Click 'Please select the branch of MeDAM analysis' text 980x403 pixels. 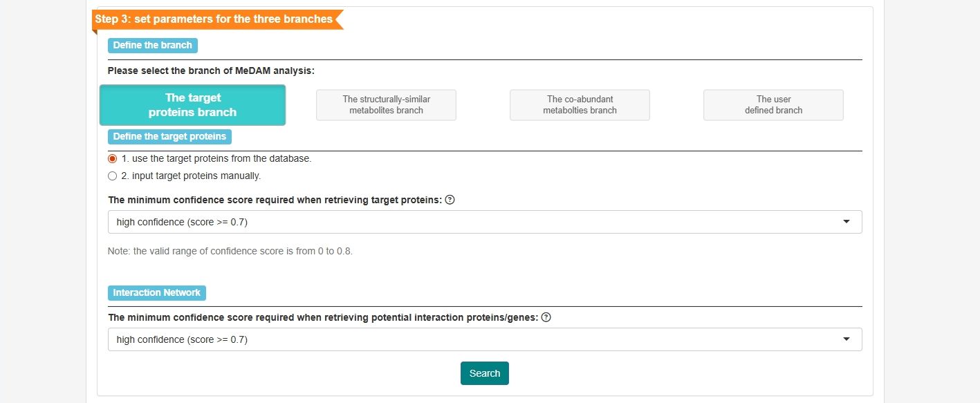coord(211,71)
